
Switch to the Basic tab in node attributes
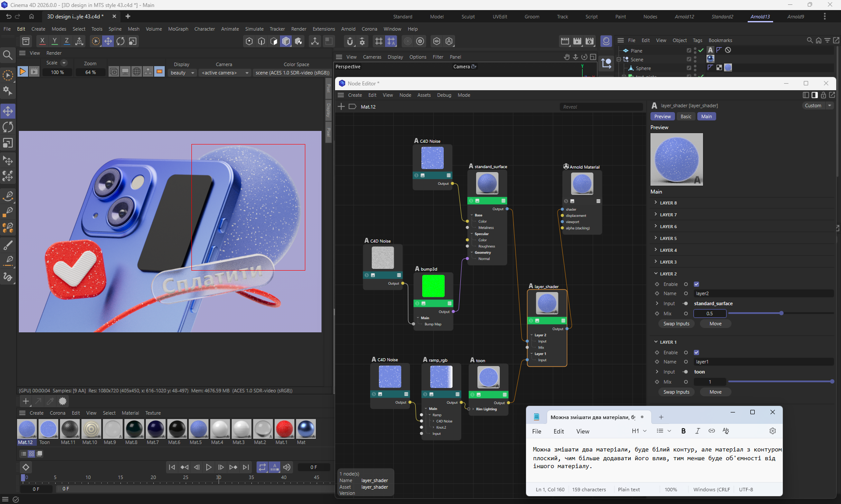pos(686,116)
